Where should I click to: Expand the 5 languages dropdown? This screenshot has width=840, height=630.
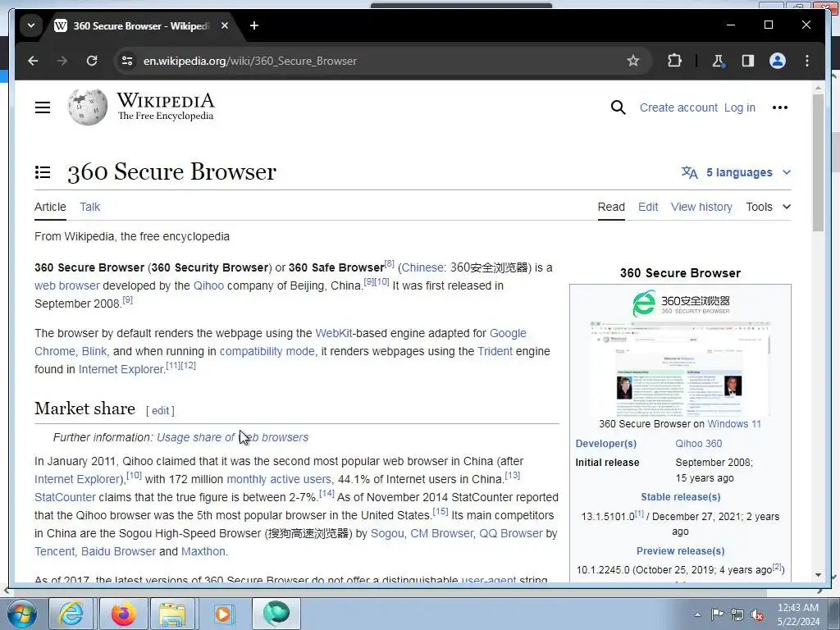[x=736, y=172]
